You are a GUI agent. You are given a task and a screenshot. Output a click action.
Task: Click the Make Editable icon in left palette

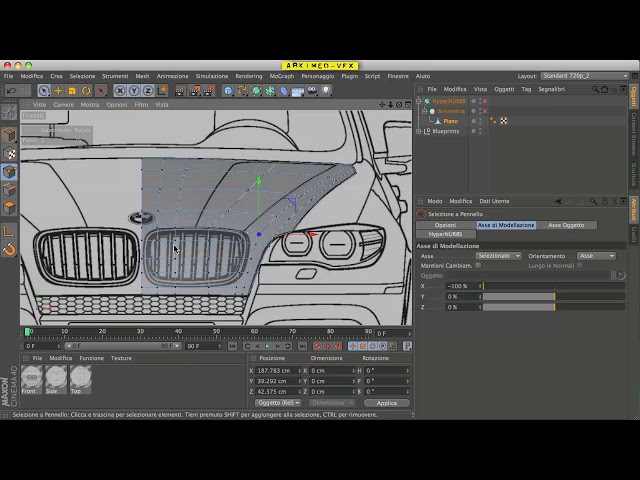pyautogui.click(x=9, y=113)
